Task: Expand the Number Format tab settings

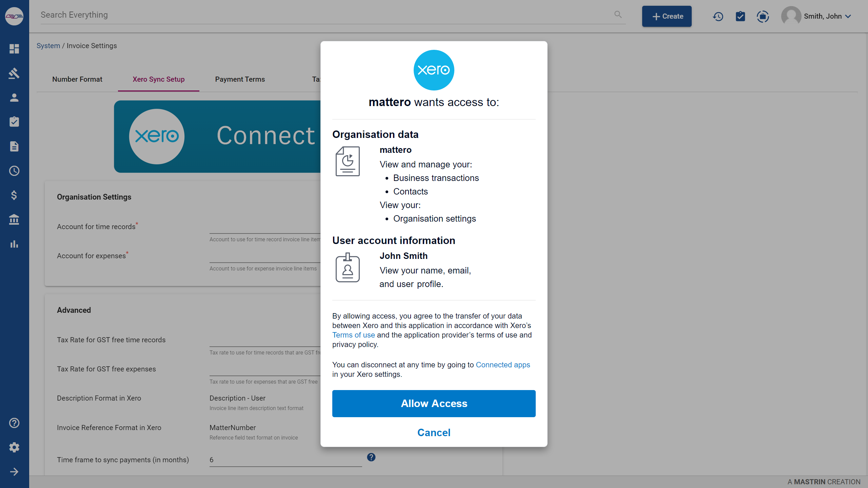Action: (x=77, y=79)
